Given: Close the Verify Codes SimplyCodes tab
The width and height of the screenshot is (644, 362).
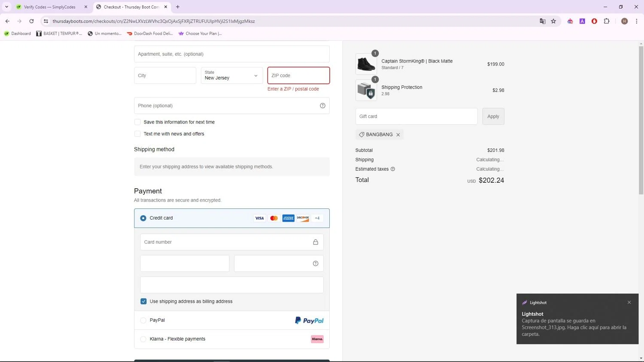Looking at the screenshot, I should click(86, 7).
